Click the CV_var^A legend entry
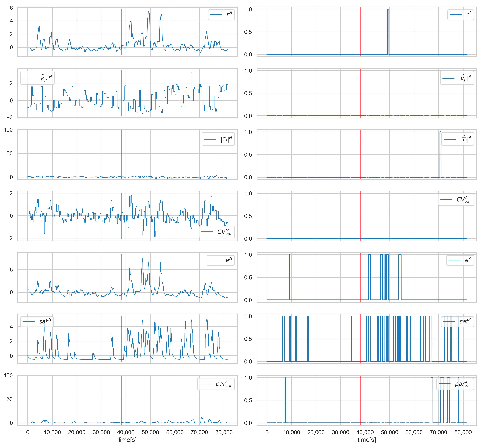This screenshot has width=481, height=448. pyautogui.click(x=456, y=199)
